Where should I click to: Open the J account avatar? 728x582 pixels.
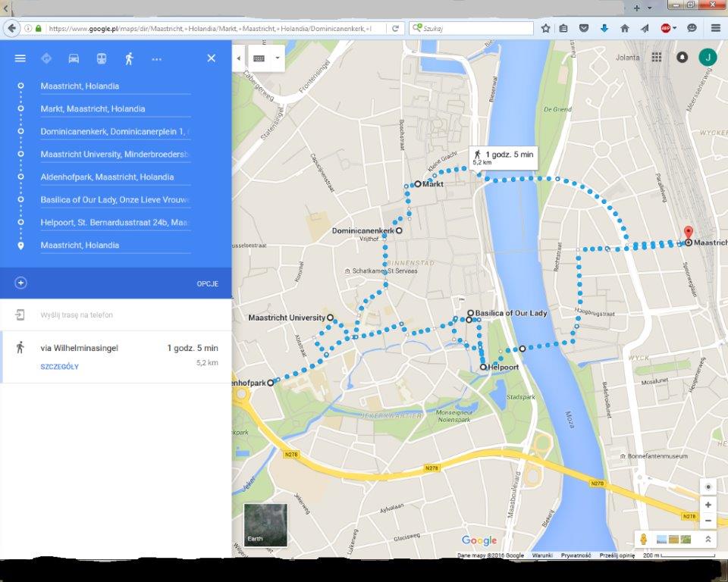(x=708, y=57)
